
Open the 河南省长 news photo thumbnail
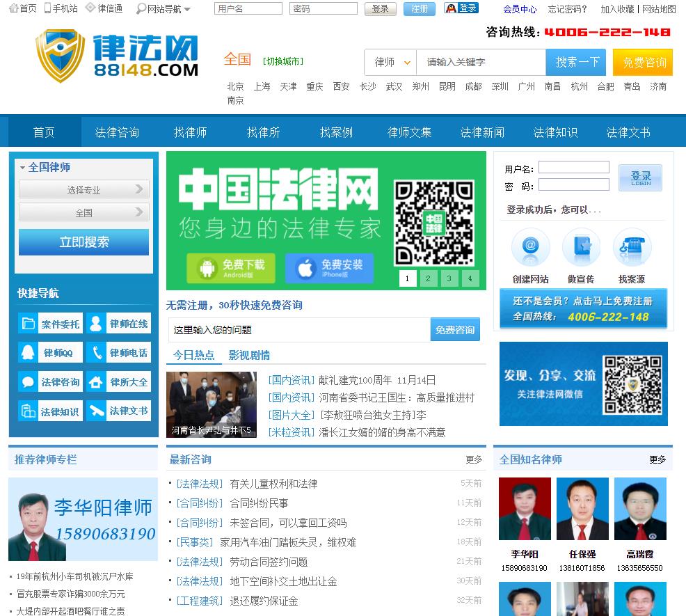click(x=212, y=404)
